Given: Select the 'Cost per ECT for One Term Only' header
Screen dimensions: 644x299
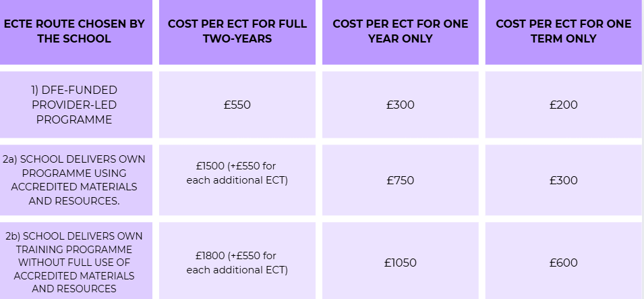Looking at the screenshot, I should [x=564, y=31].
